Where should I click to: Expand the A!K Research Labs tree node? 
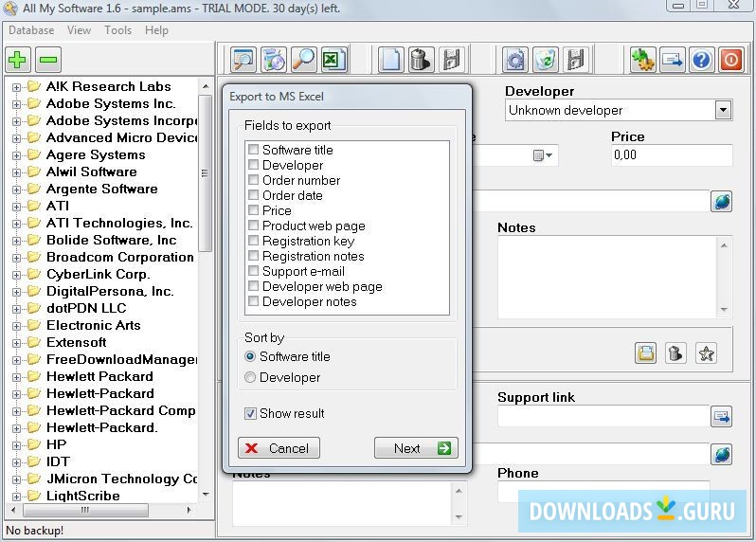(x=16, y=87)
